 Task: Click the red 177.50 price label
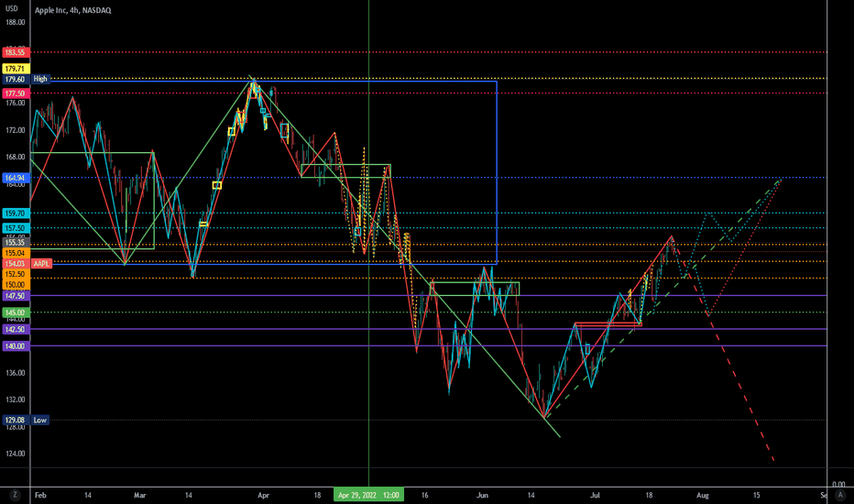click(16, 93)
